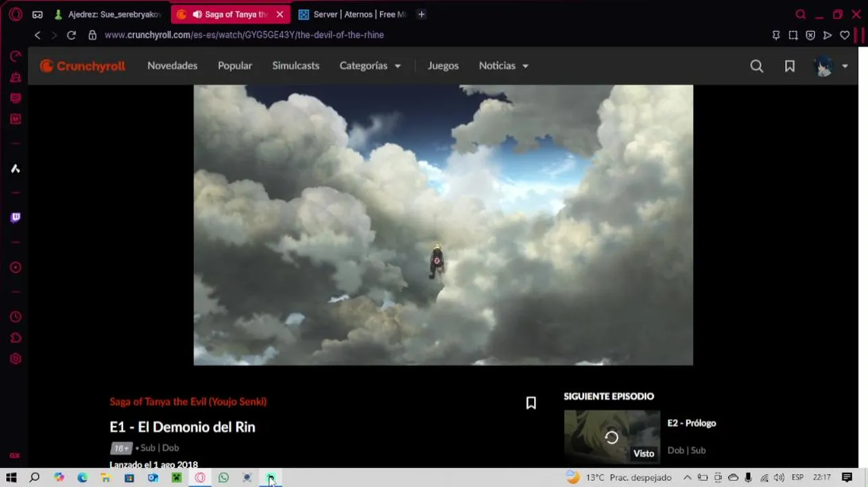Open the player circle icon in sidebar
868x487 pixels.
tap(15, 268)
